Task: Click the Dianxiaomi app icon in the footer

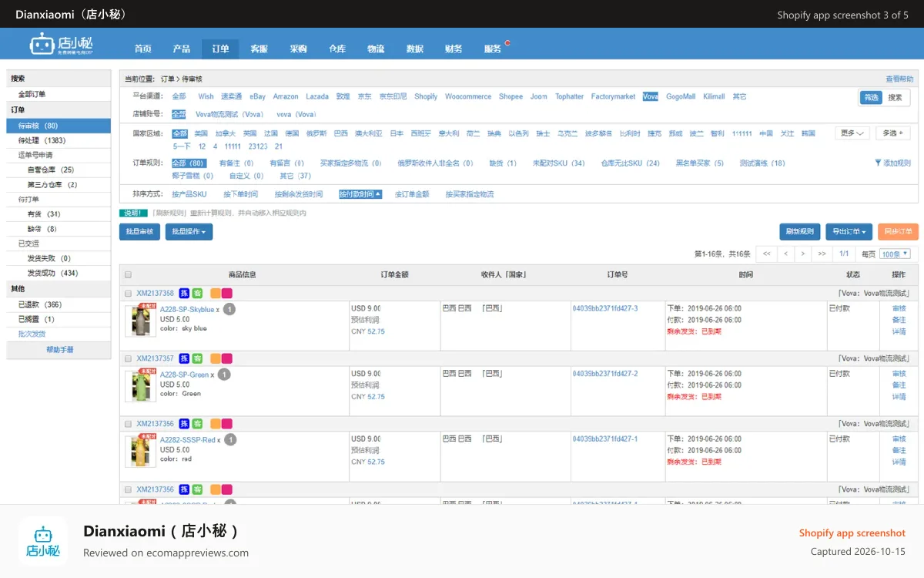Action: [x=43, y=542]
